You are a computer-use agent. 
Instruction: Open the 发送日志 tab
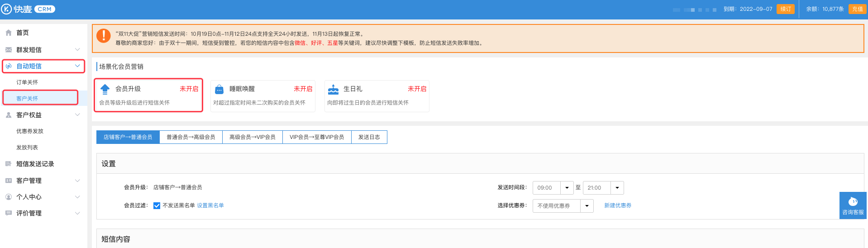tap(369, 137)
